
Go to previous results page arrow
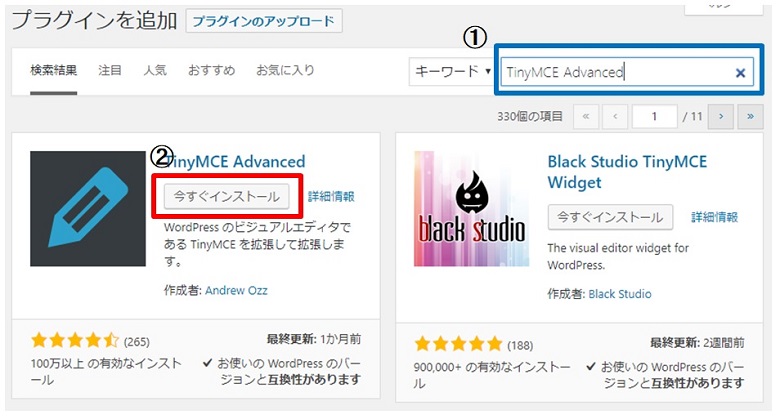616,117
